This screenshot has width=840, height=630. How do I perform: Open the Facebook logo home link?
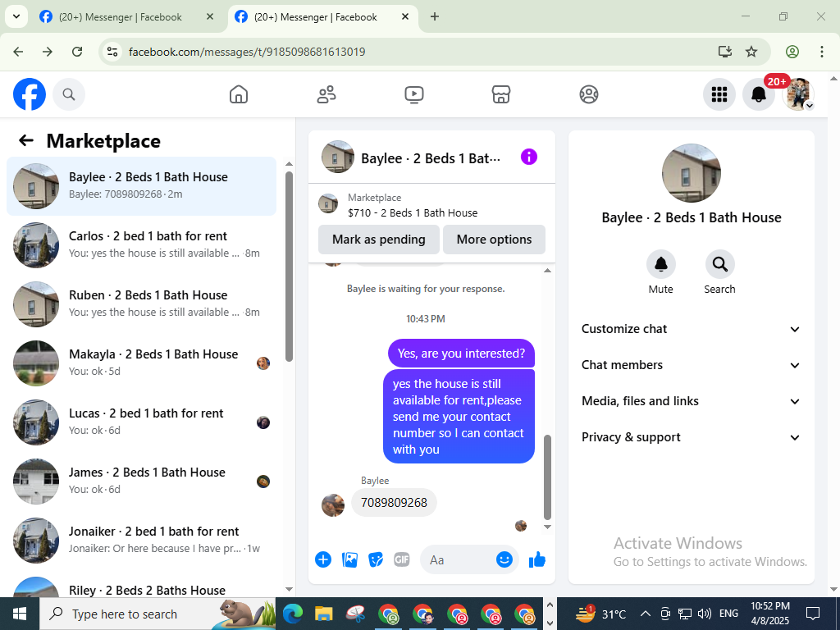click(30, 94)
